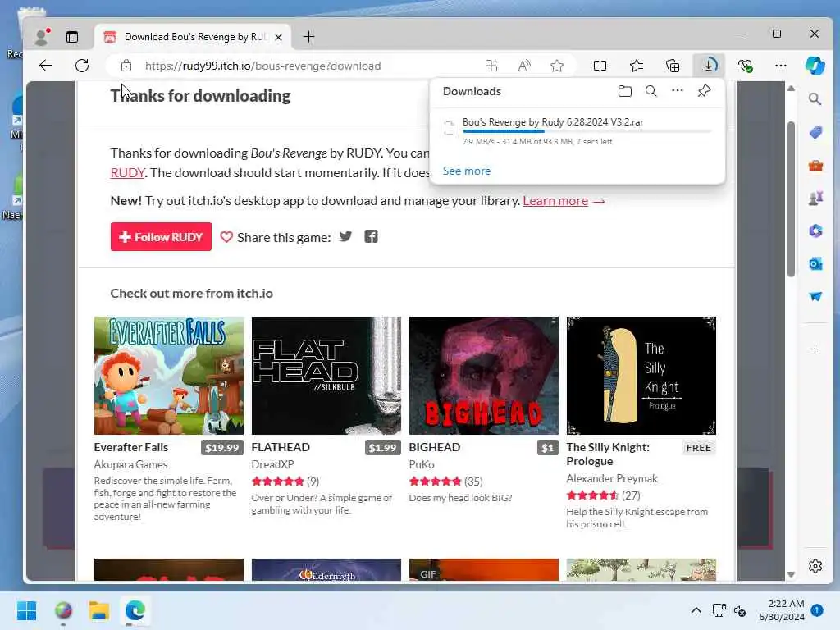Open sidebar Microsoft 365 icon

click(815, 231)
